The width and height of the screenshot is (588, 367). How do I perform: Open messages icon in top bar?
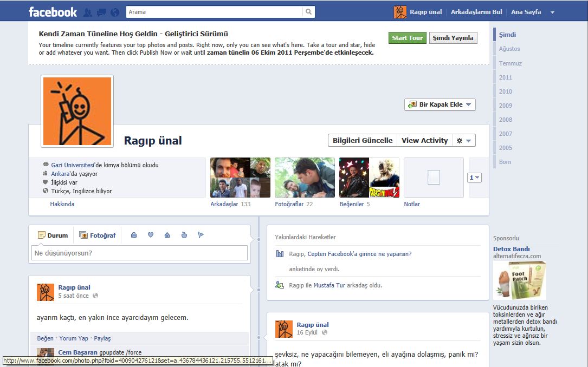101,12
